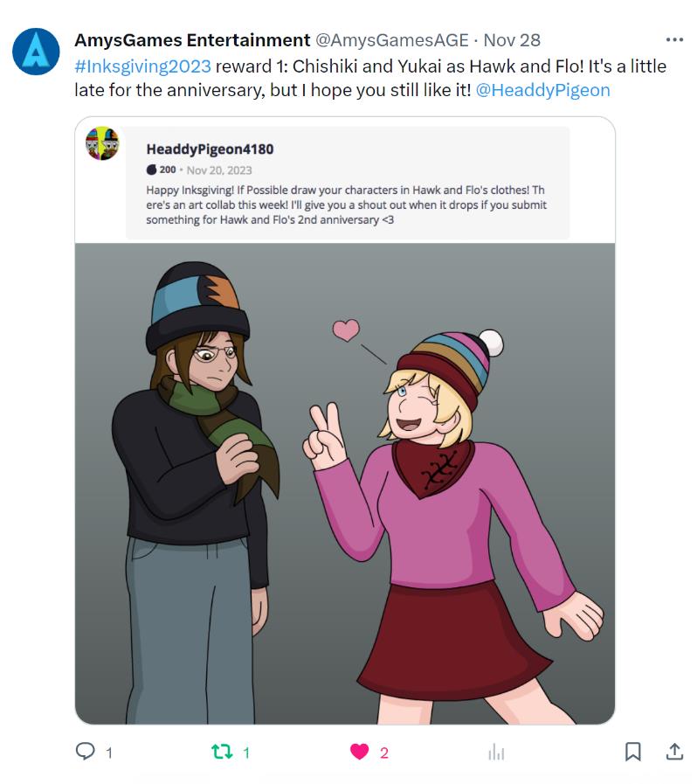Click the retweet count number 1
This screenshot has height=784, width=697.
(246, 753)
